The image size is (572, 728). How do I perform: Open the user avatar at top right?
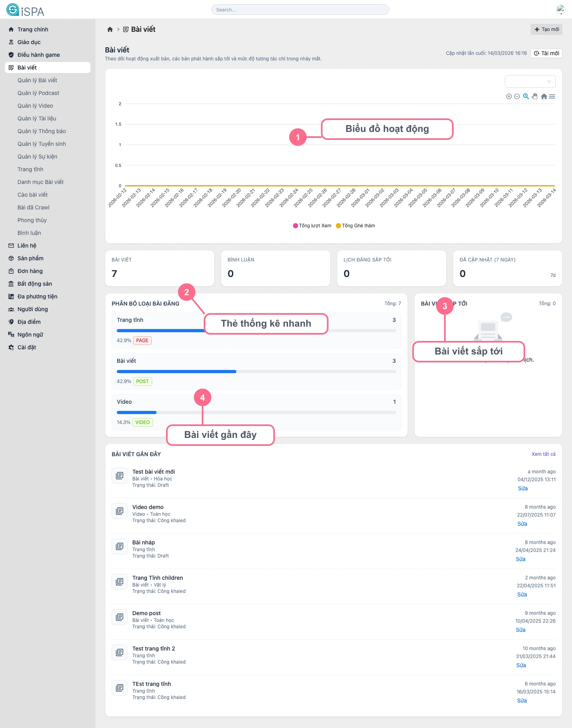point(560,10)
